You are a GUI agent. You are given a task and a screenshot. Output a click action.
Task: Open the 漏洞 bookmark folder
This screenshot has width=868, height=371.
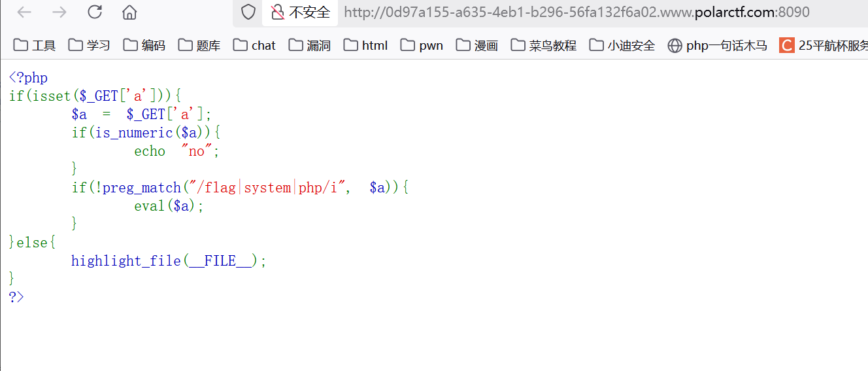pyautogui.click(x=310, y=45)
